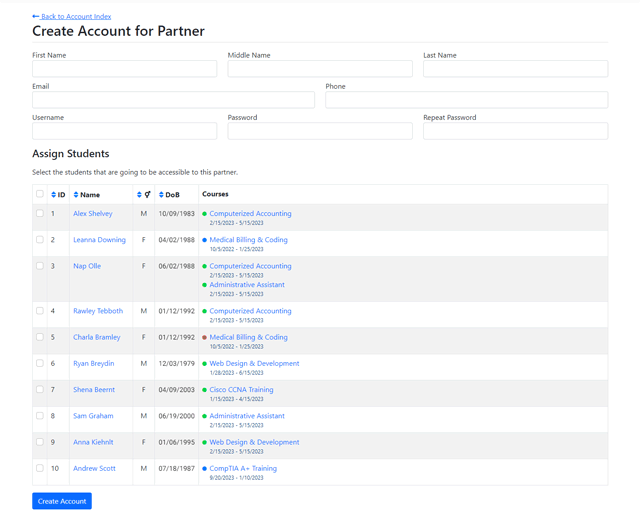The height and width of the screenshot is (523, 640).
Task: Select checkbox for Alex Shelvey
Action: (x=40, y=213)
